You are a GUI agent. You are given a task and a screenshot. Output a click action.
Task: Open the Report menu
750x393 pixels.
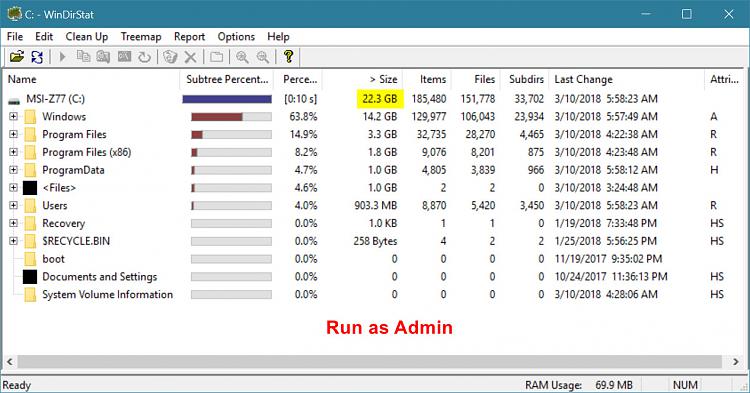(x=189, y=37)
